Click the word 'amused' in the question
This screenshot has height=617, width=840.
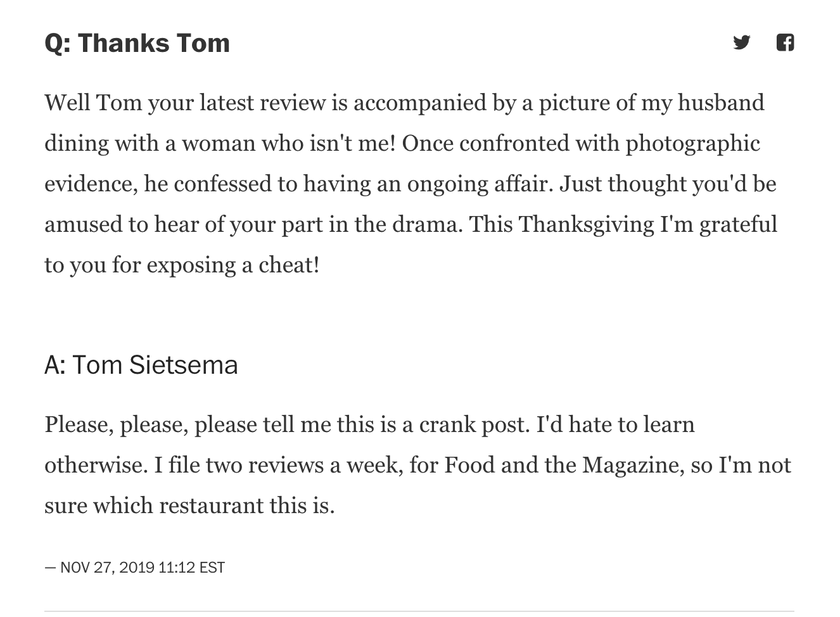coord(78,224)
